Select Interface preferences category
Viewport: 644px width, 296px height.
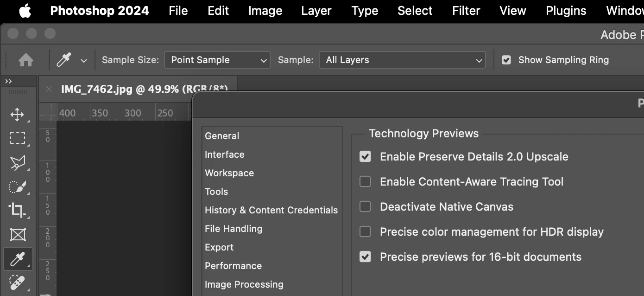tap(225, 154)
